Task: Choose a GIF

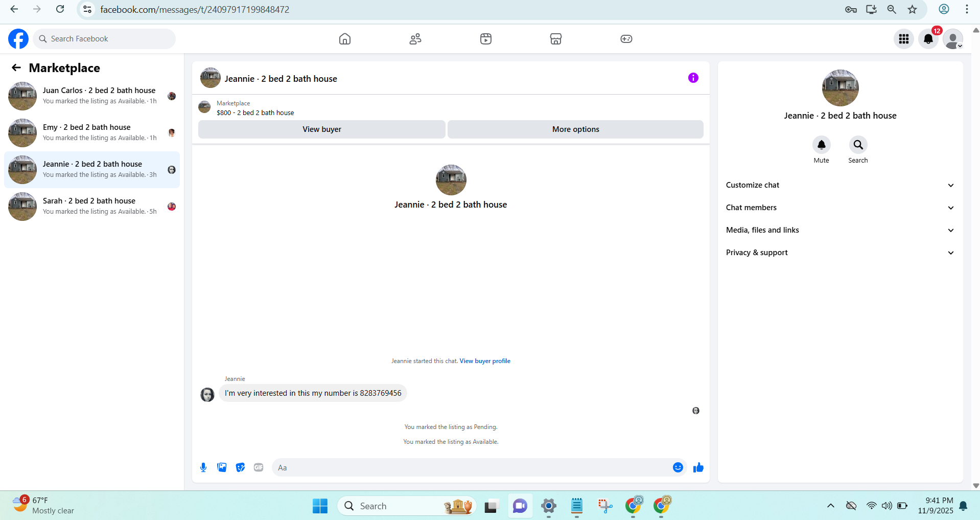Action: (x=259, y=467)
